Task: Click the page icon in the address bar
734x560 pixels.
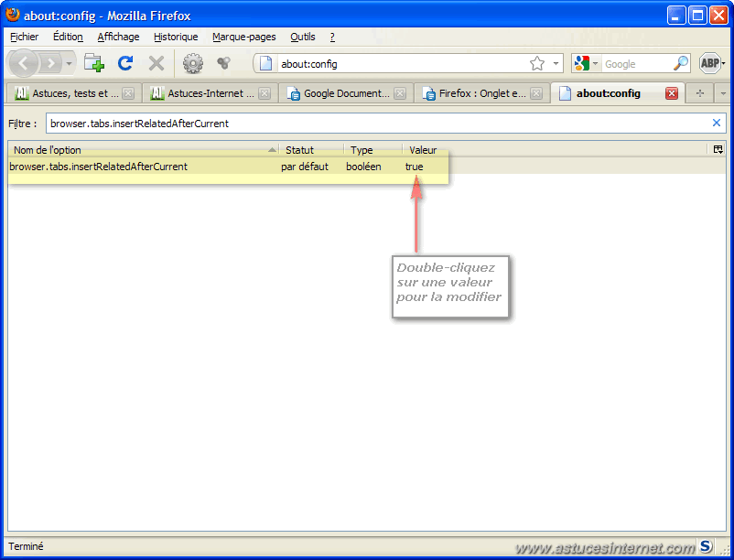Action: click(265, 63)
